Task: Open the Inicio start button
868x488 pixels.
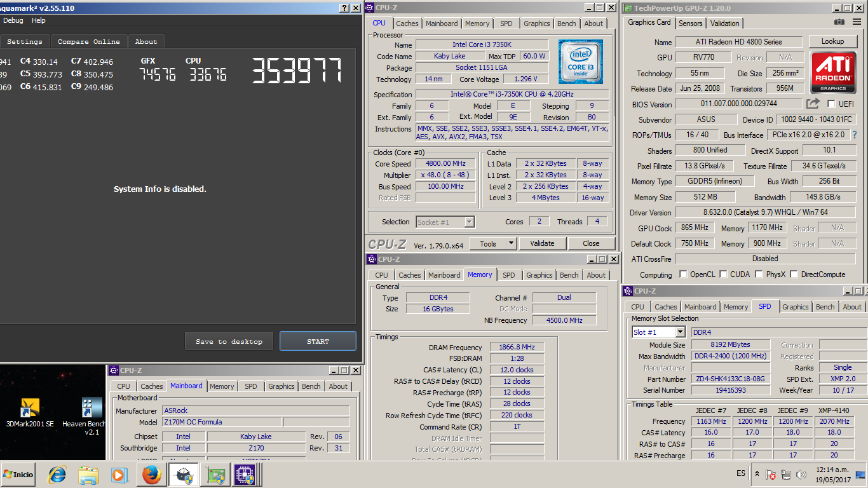Action: 18,475
